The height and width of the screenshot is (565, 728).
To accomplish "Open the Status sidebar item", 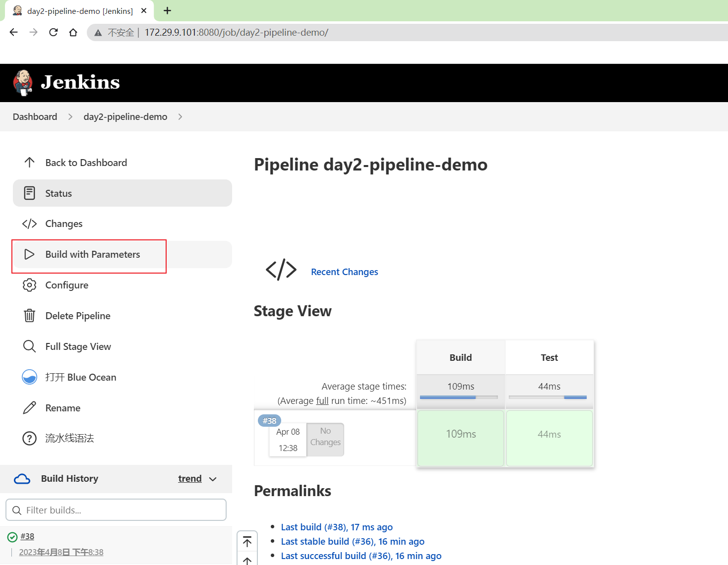I will click(x=122, y=193).
